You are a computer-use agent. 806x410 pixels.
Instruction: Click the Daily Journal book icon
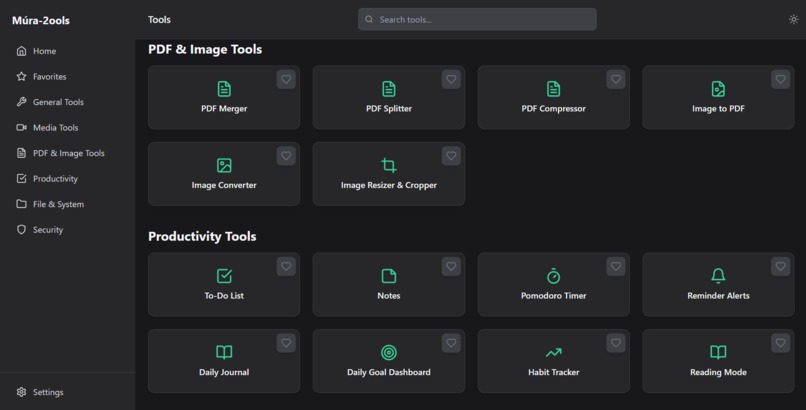tap(224, 352)
